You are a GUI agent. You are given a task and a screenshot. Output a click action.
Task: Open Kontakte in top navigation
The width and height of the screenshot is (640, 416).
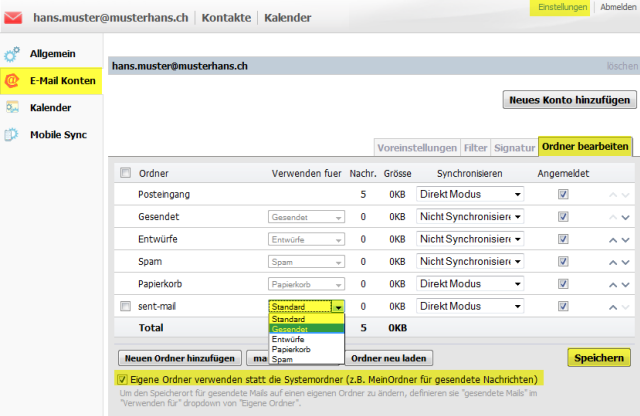coord(226,18)
